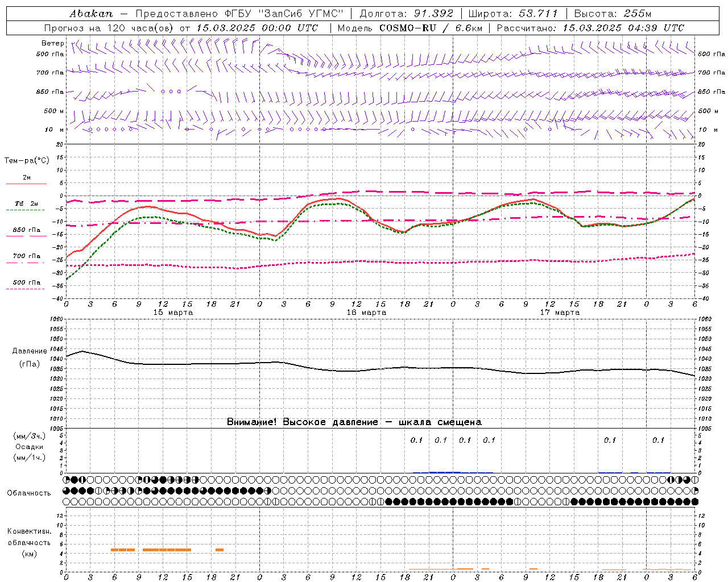Click the 16 марта date label
The height and width of the screenshot is (582, 728).
point(366,313)
